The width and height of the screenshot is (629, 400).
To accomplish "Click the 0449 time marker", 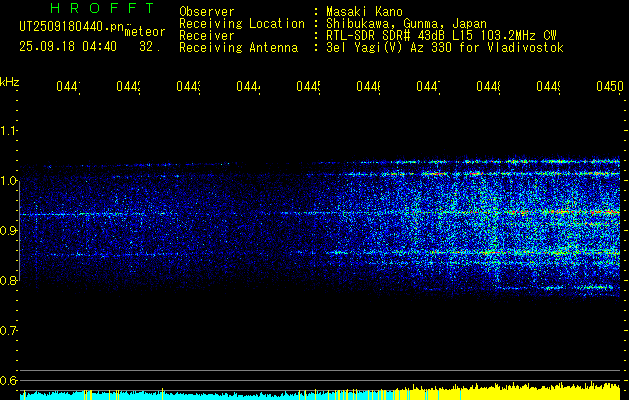I will [x=548, y=87].
